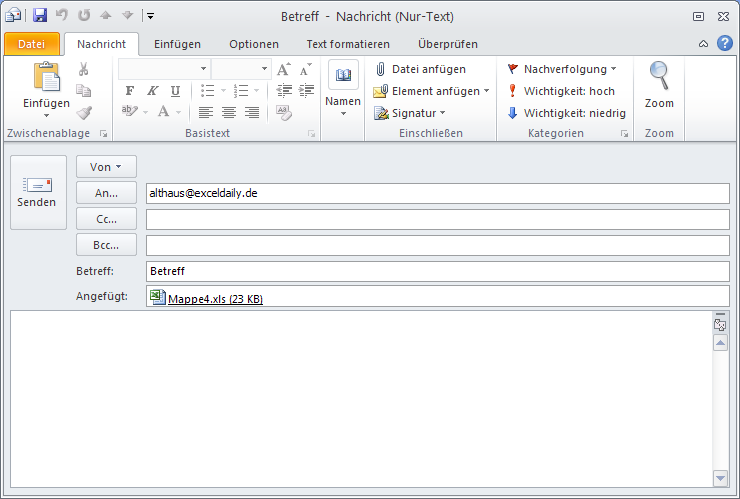Expand the Einfügen paste options arrow
The width and height of the screenshot is (740, 499).
pyautogui.click(x=46, y=116)
